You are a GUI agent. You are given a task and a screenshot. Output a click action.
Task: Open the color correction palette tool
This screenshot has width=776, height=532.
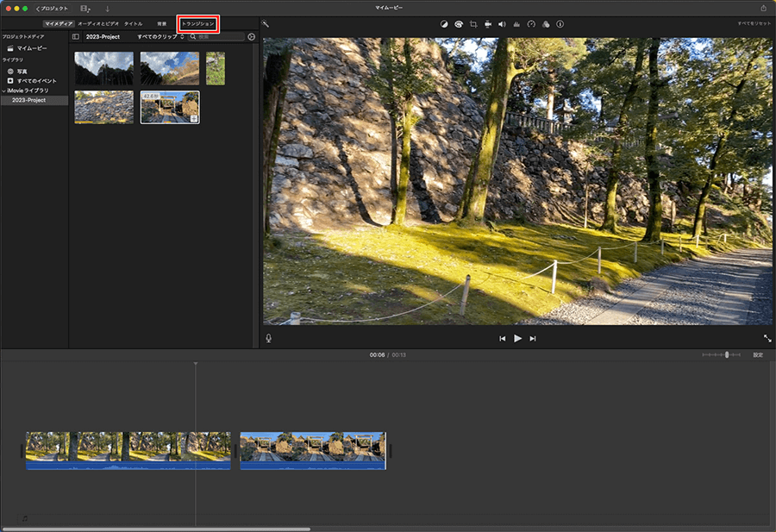[458, 24]
